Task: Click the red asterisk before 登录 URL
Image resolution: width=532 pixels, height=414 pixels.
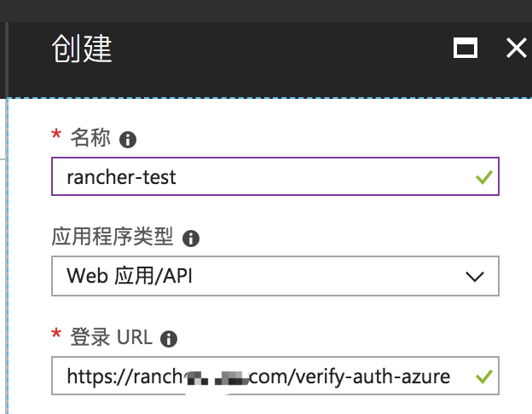Action: coord(56,334)
